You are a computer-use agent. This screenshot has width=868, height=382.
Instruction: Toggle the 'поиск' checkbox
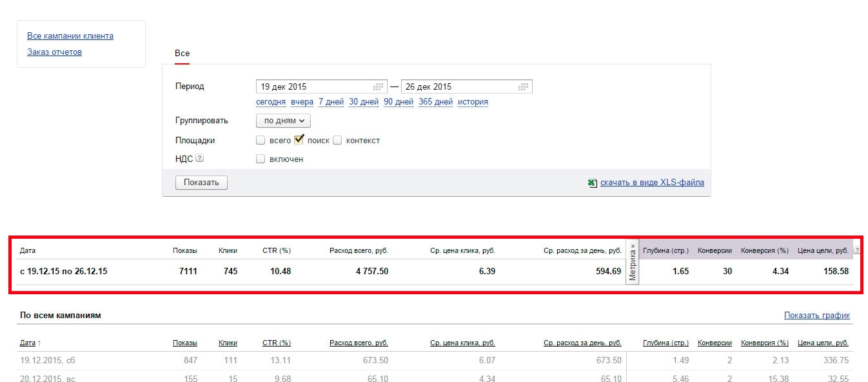pos(299,139)
